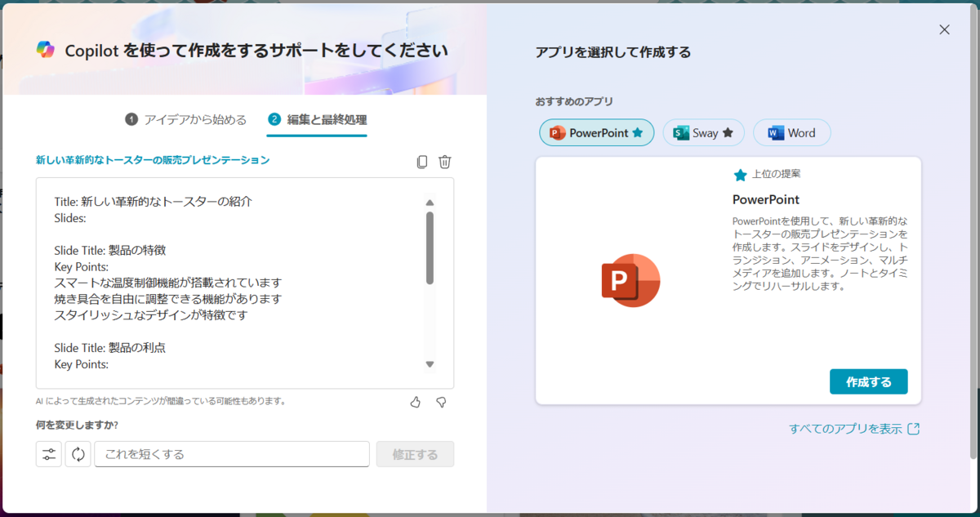
Task: Click the scrollbar down arrow in outline box
Action: (x=430, y=364)
